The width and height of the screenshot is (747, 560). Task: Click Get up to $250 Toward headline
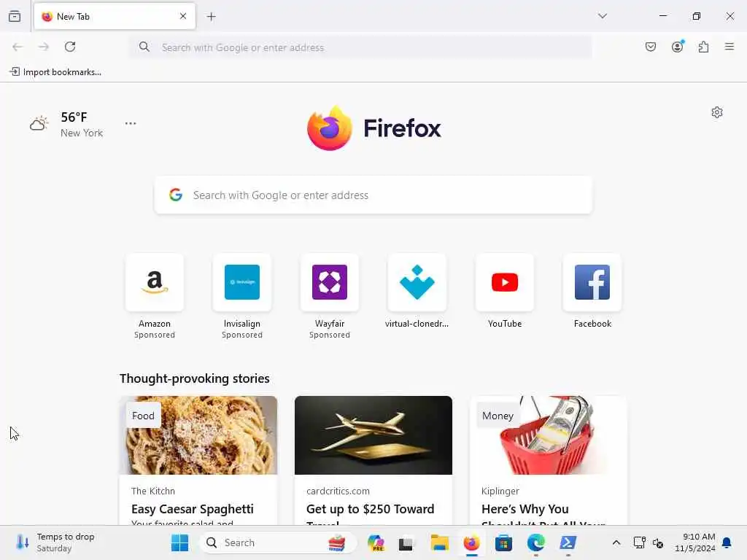click(x=370, y=509)
